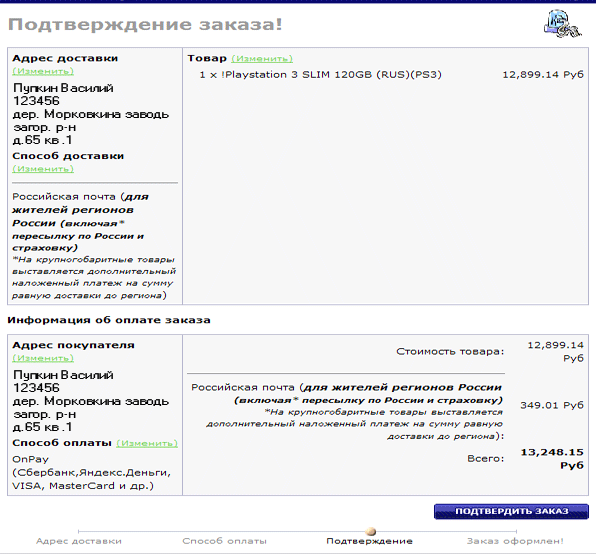Viewport: 596px width, 554px height.
Task: Select the Заказ оформлен! step label
Action: point(515,541)
